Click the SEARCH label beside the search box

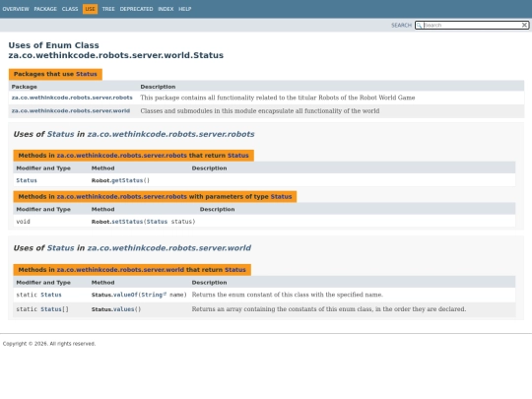(x=401, y=25)
